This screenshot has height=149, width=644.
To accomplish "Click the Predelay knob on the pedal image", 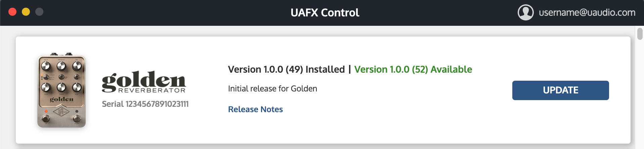I will coord(61,66).
